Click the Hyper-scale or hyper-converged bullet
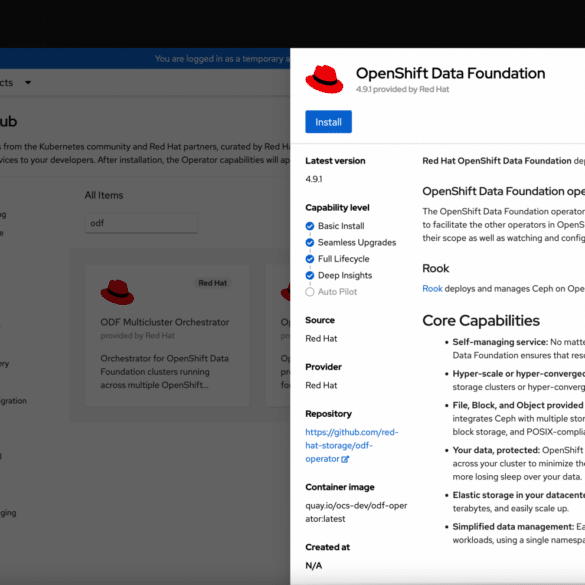 (519, 380)
